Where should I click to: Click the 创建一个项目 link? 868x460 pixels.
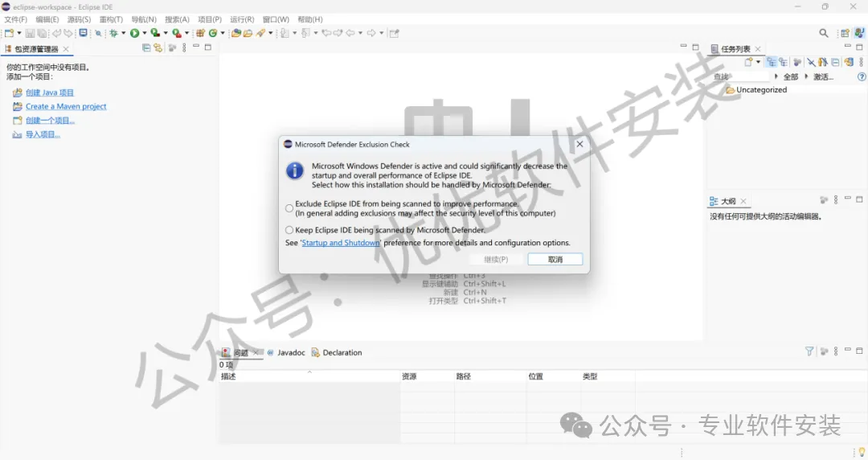[x=50, y=121]
